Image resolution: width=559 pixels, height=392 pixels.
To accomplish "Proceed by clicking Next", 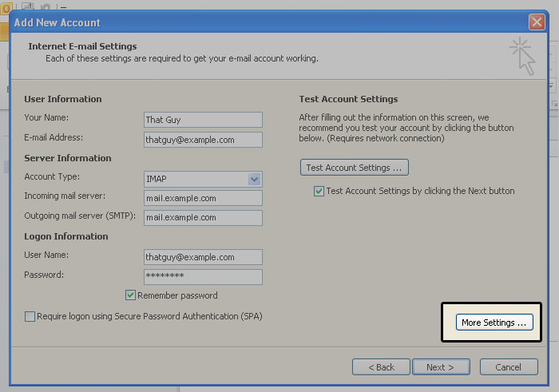I will pos(440,367).
